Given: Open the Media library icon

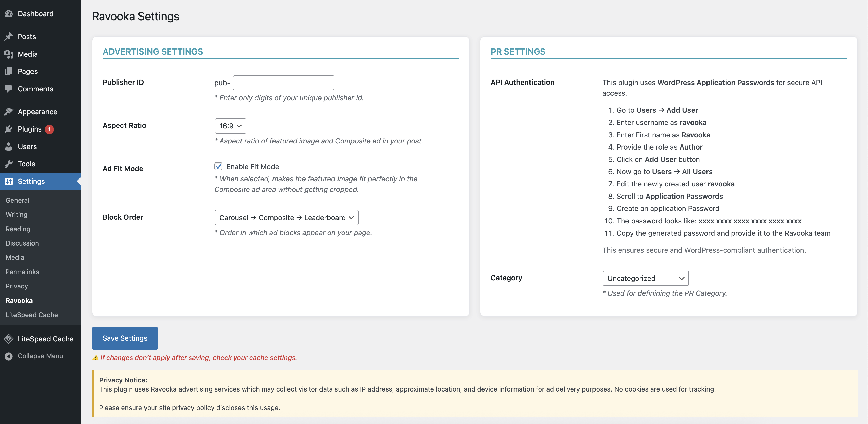Looking at the screenshot, I should click(9, 54).
